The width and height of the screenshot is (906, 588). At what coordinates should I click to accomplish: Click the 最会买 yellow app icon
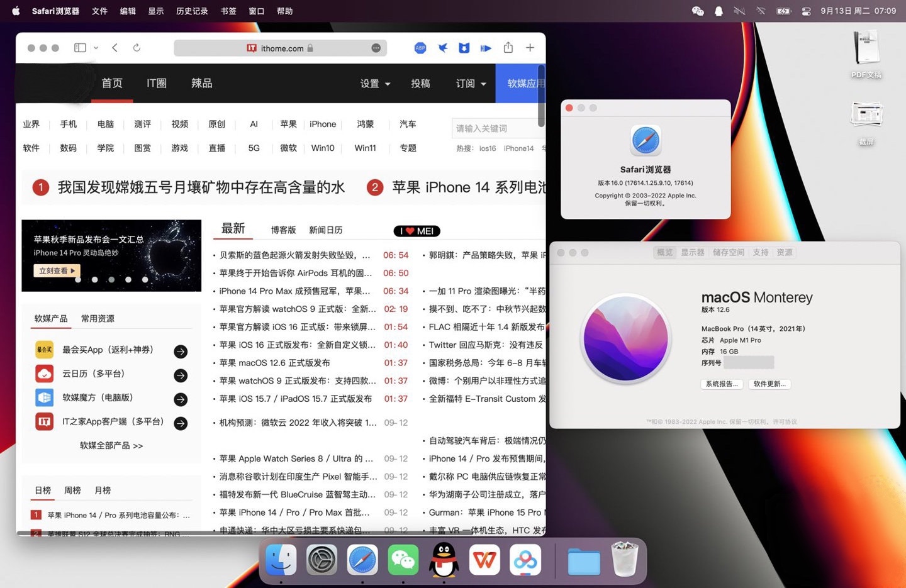pos(44,350)
